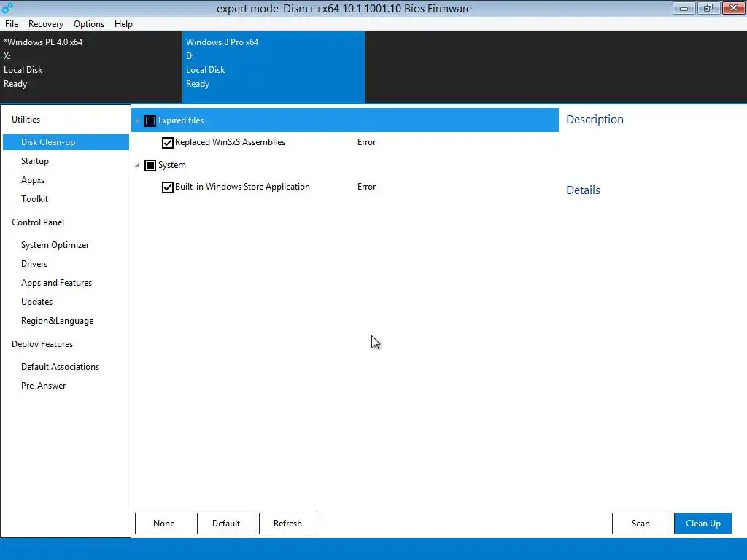Screen dimensions: 747x560
Task: Click the Details heading
Action: pyautogui.click(x=583, y=190)
